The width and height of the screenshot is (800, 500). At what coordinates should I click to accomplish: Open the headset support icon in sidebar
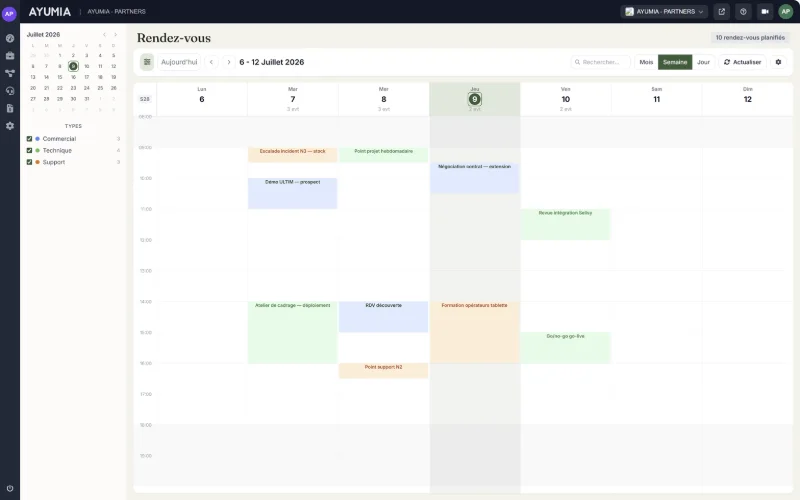pos(10,91)
